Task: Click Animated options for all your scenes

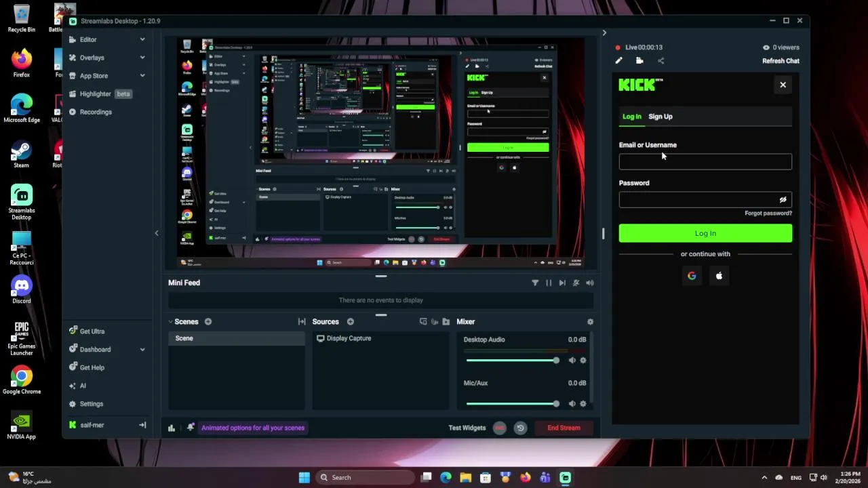Action: coord(253,428)
